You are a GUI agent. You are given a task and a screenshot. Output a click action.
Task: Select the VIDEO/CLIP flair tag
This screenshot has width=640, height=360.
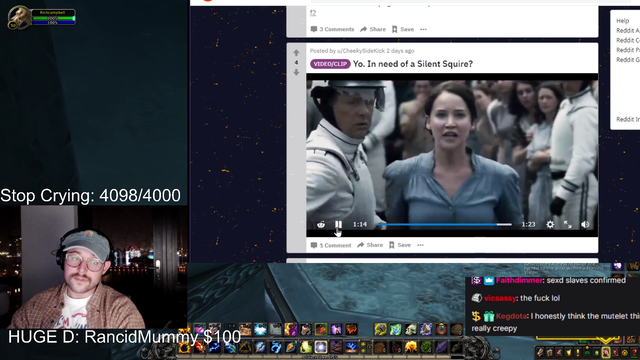[330, 64]
